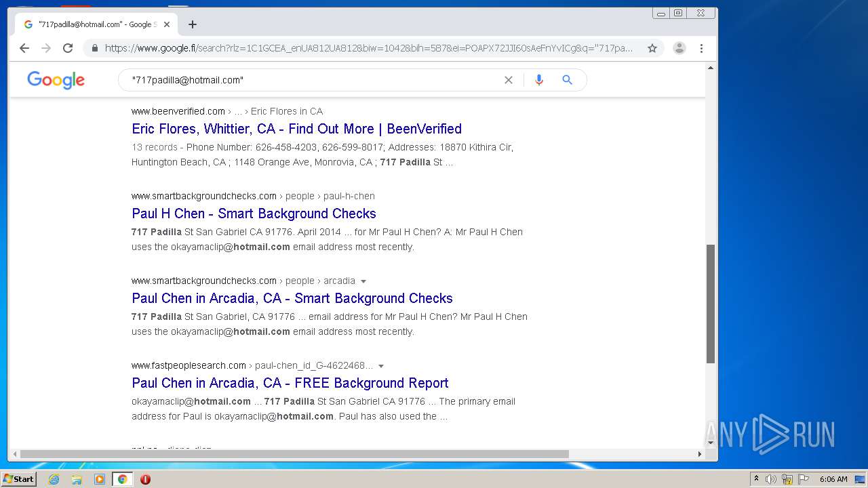868x488 pixels.
Task: Open "Paul H Chen - Smart Background Checks" result
Action: 254,213
